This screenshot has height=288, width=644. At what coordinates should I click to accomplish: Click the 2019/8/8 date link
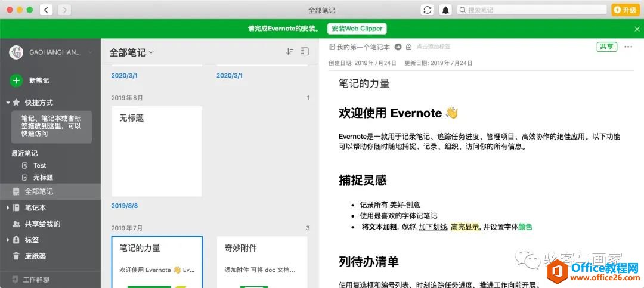[125, 206]
